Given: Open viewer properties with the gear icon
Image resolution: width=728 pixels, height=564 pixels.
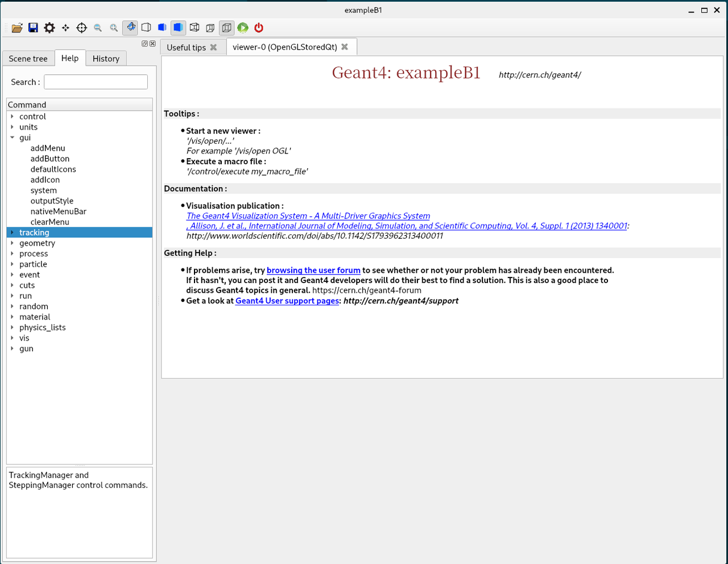Looking at the screenshot, I should click(x=49, y=28).
